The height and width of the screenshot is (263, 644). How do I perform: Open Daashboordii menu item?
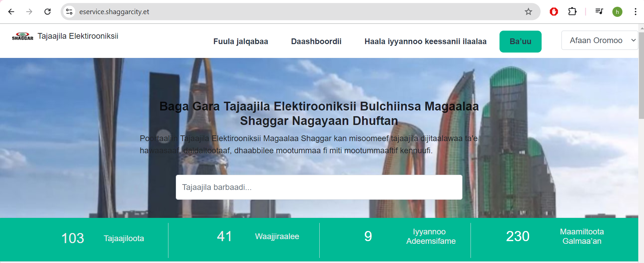[316, 41]
